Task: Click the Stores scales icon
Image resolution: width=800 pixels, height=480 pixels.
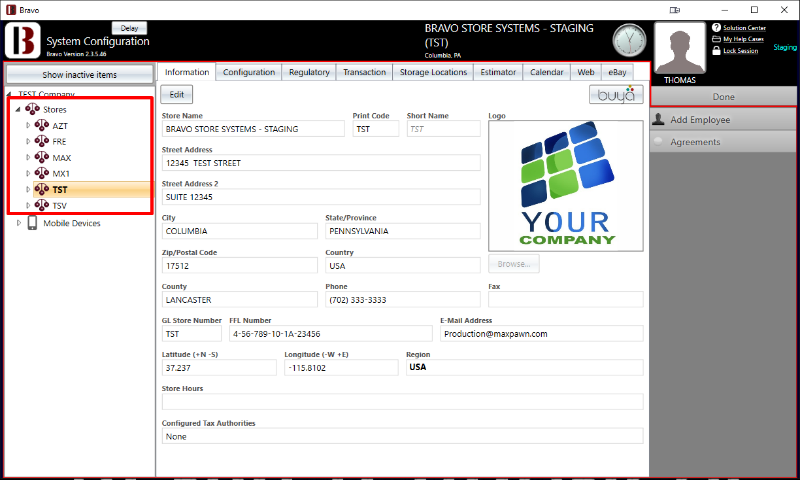Action: tap(33, 109)
